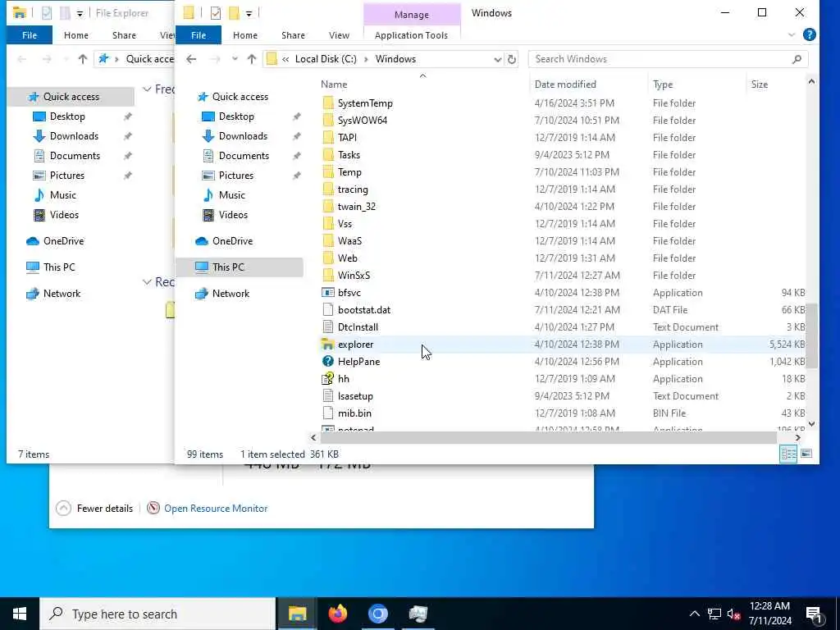Viewport: 840px width, 630px height.
Task: Show hidden system tray icons
Action: pyautogui.click(x=694, y=614)
